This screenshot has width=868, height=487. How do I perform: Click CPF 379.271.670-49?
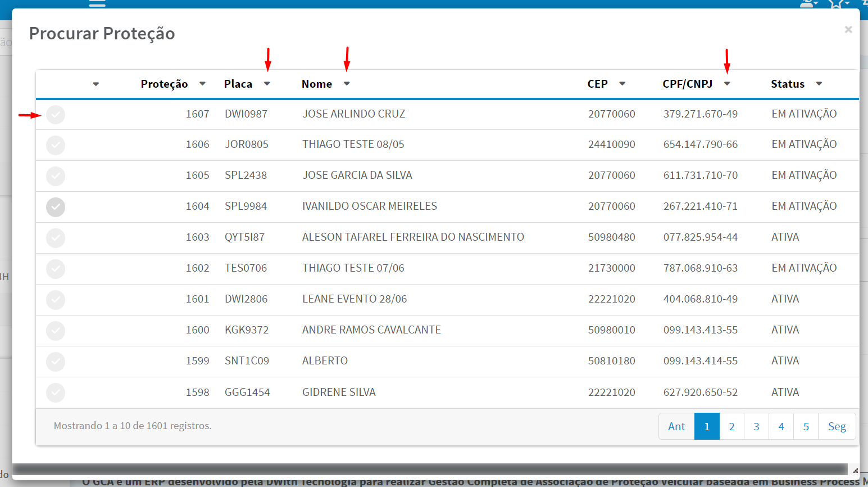coord(701,114)
